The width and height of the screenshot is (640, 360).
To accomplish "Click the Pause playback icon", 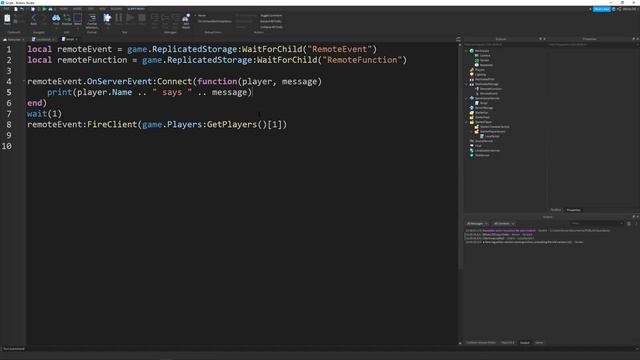I will pyautogui.click(x=119, y=18).
